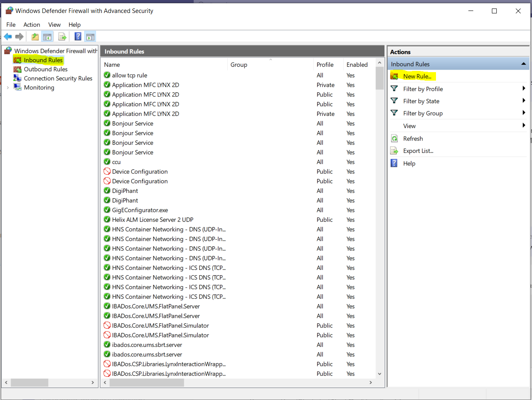Viewport: 532px width, 400px height.
Task: Click the Inbound Rules firewall icon in tree
Action: pos(17,60)
